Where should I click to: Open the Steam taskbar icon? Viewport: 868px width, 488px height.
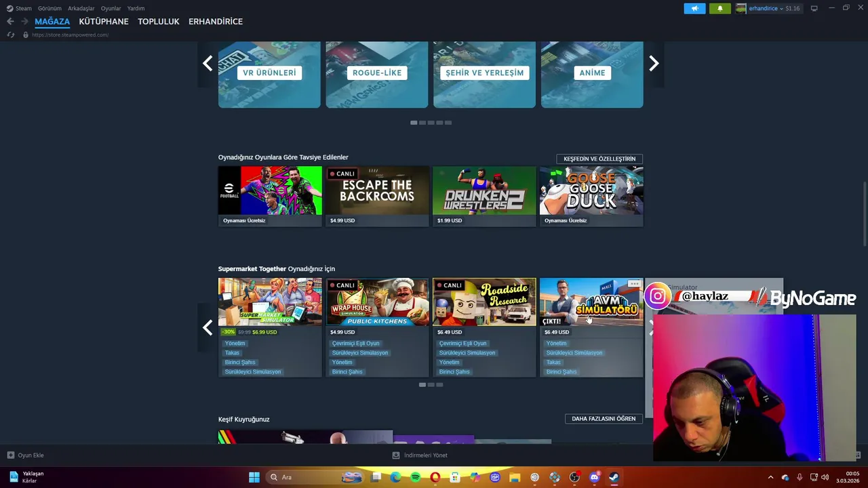(x=614, y=477)
